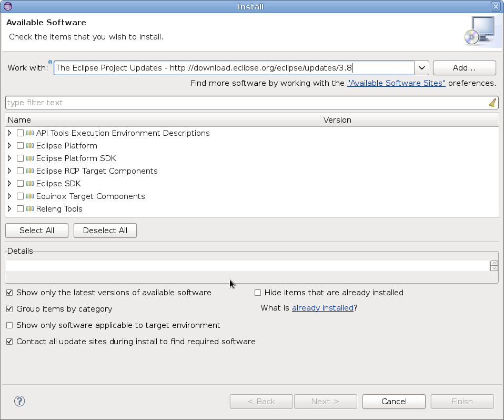This screenshot has width=504, height=420.
Task: Click the Eclipse Platform SDK category icon
Action: click(30, 158)
